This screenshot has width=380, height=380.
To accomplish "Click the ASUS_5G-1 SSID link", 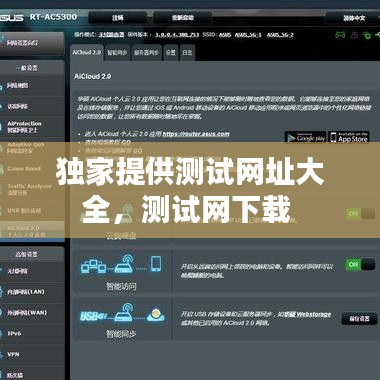I will click(x=248, y=35).
